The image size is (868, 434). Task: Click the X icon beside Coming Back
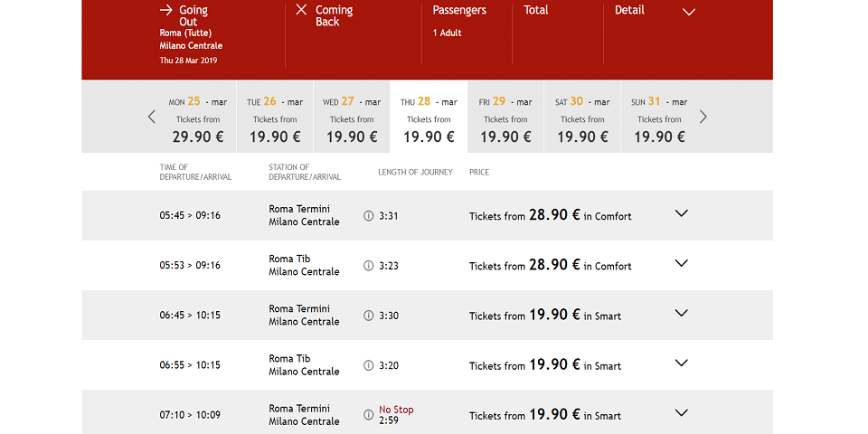click(301, 10)
